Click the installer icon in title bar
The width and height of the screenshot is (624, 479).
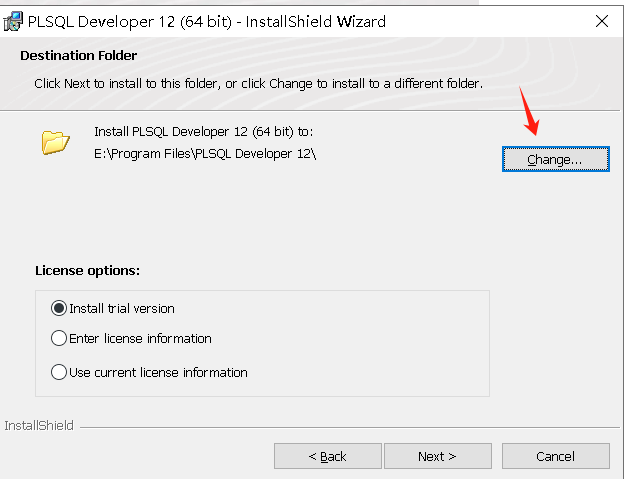pyautogui.click(x=14, y=21)
